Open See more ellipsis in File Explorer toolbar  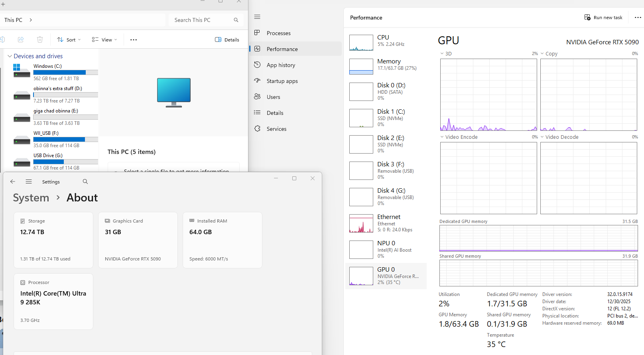[134, 39]
